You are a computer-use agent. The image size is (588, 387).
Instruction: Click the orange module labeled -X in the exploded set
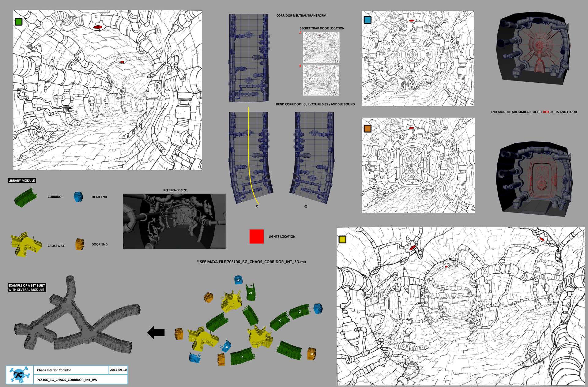[311, 354]
